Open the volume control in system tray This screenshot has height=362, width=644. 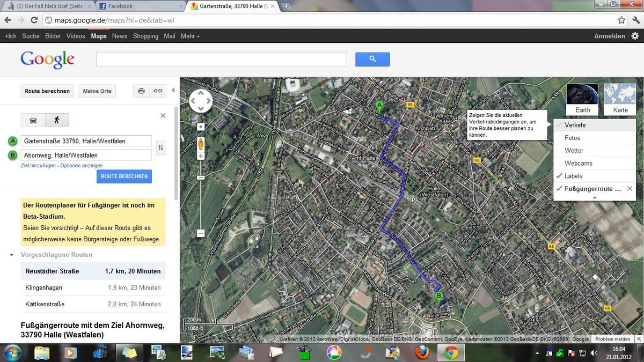click(594, 353)
